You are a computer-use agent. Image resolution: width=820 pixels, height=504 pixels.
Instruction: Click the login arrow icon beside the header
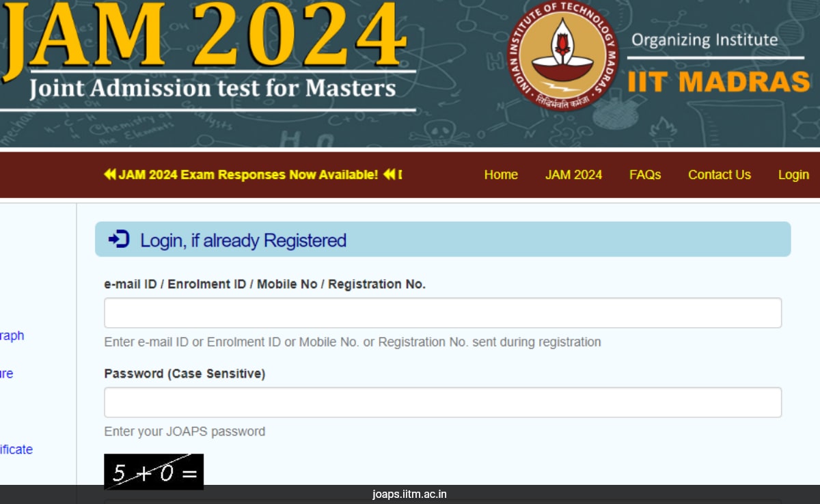click(x=118, y=239)
